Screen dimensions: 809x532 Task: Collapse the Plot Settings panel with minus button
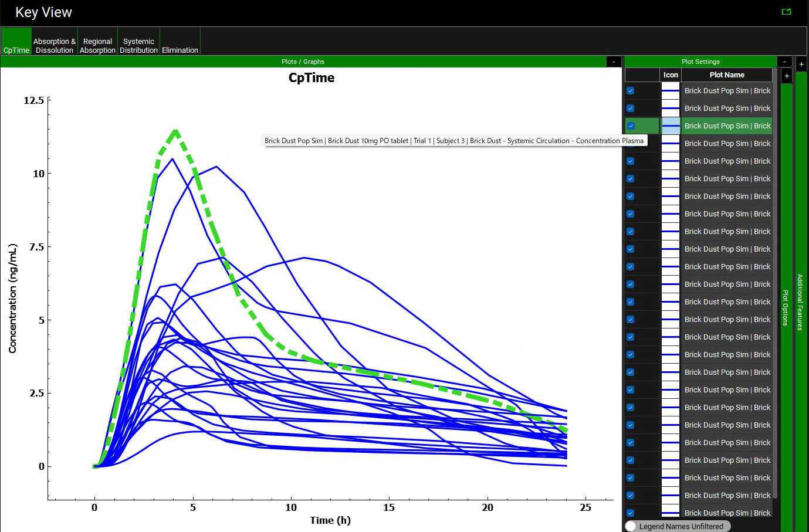tap(784, 62)
